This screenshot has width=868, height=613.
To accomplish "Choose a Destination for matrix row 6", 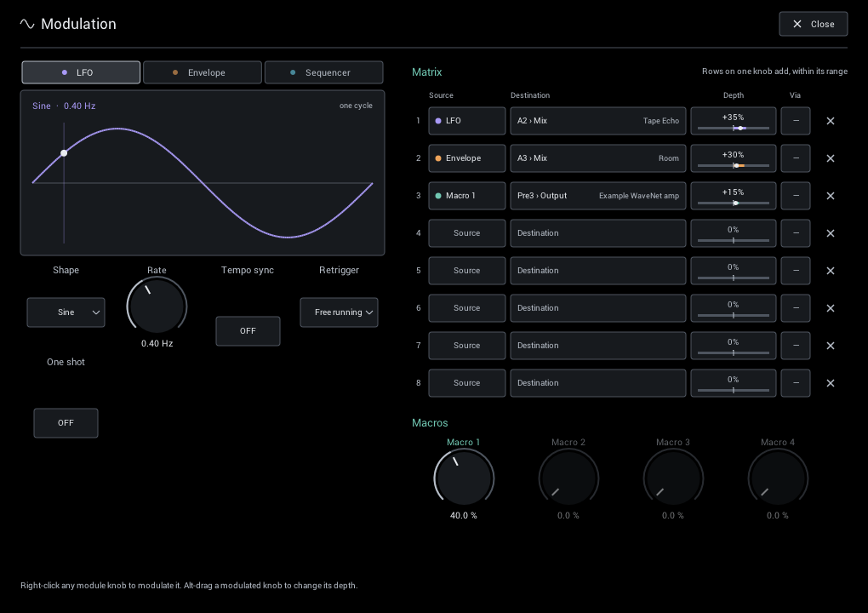I will click(x=598, y=308).
